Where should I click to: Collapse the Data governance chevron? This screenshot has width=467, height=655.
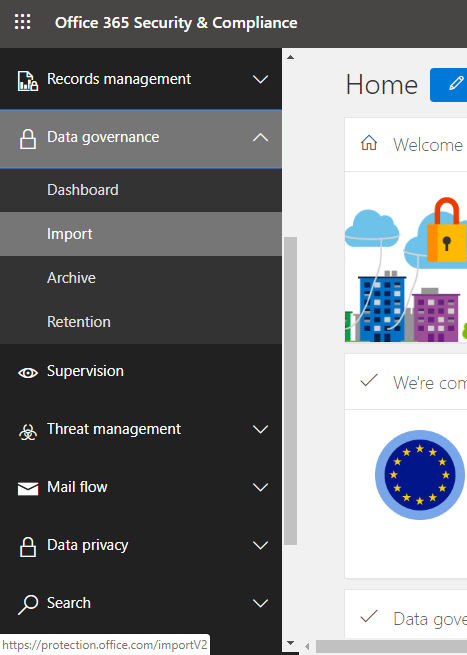coord(260,137)
